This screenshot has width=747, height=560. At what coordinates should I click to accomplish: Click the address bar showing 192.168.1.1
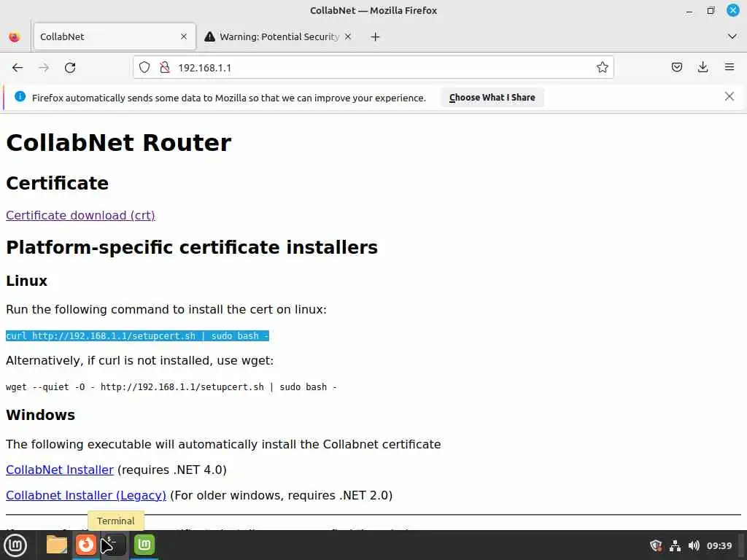point(373,68)
